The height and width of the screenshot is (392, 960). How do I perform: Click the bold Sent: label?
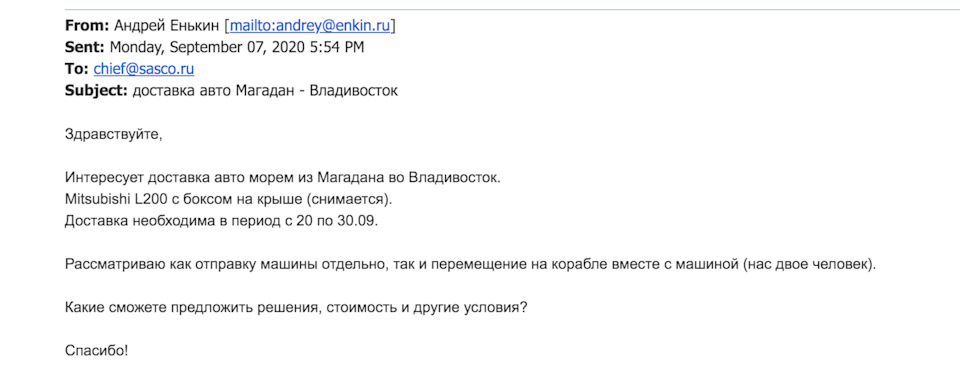click(x=85, y=48)
